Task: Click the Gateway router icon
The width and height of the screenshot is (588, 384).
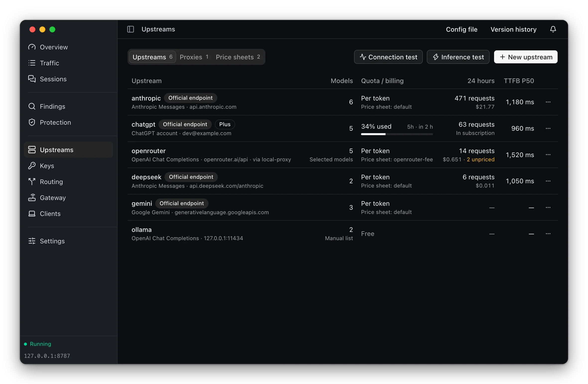Action: coord(32,198)
